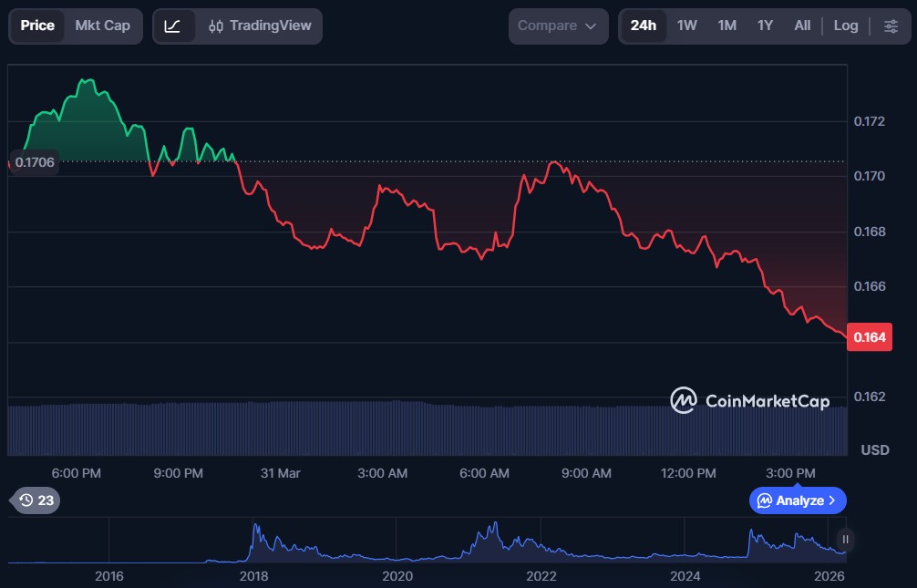Open the Compare dropdown
The image size is (917, 588).
click(x=558, y=26)
